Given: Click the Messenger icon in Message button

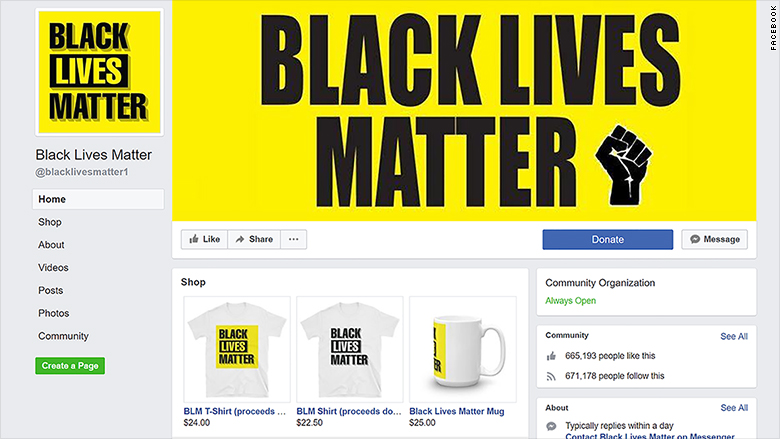Looking at the screenshot, I should point(695,239).
